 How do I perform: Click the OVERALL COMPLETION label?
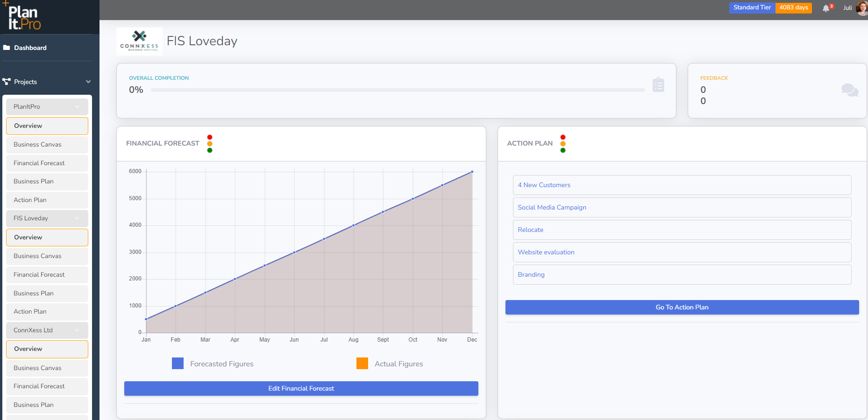(x=159, y=78)
